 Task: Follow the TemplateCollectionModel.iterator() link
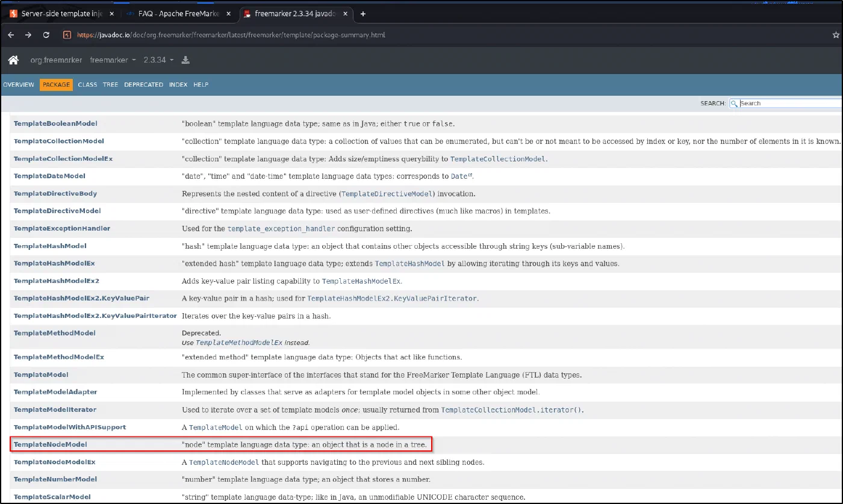pos(511,410)
